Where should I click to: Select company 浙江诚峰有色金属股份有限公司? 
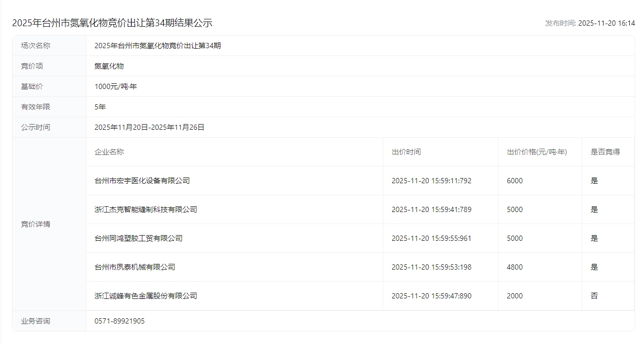(146, 296)
